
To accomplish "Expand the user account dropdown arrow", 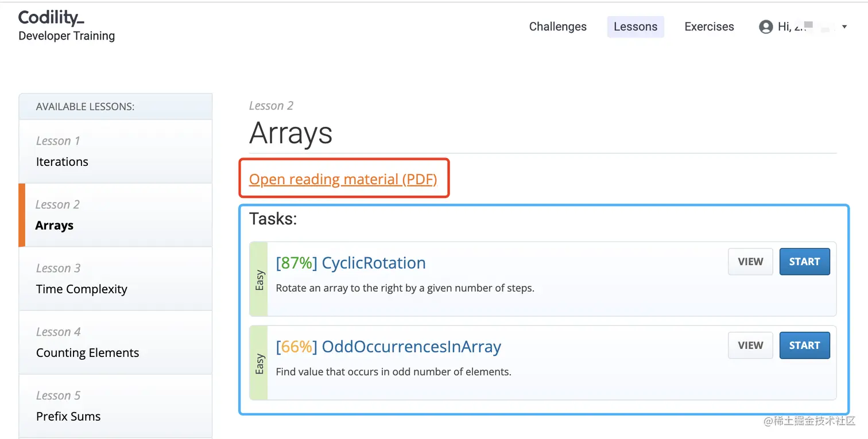I will click(844, 27).
